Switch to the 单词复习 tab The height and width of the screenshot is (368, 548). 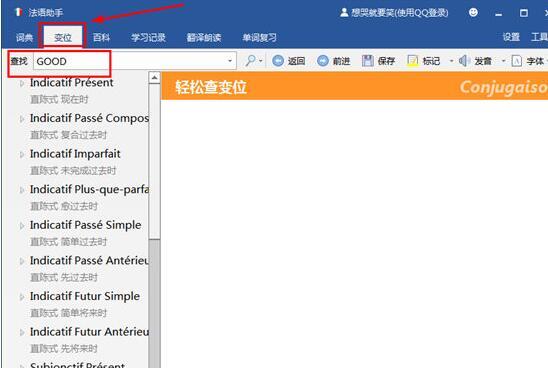[x=259, y=37]
